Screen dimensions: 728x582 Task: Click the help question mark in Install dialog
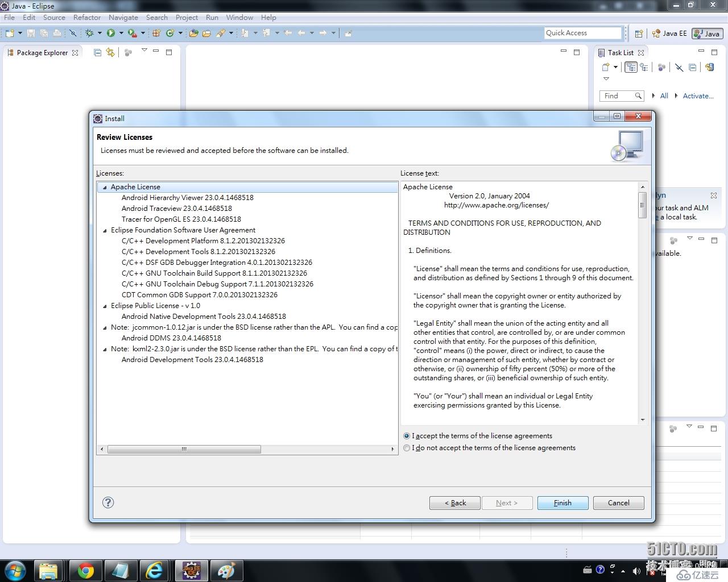108,502
